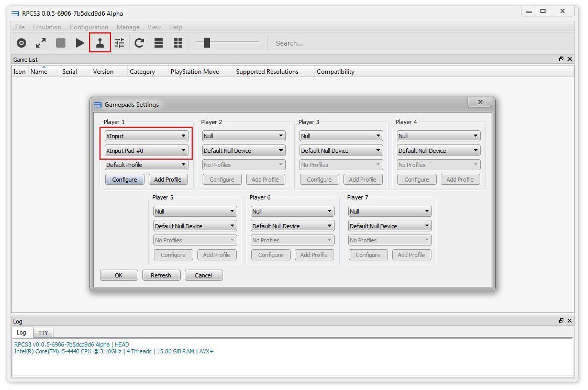
Task: Open Player 7 Default Null Device dropdown
Action: pos(390,226)
